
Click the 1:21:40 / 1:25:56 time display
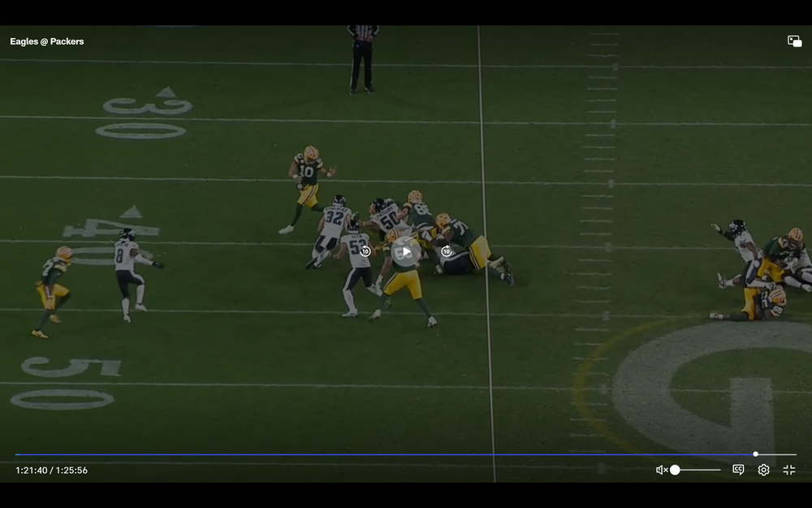pos(51,470)
